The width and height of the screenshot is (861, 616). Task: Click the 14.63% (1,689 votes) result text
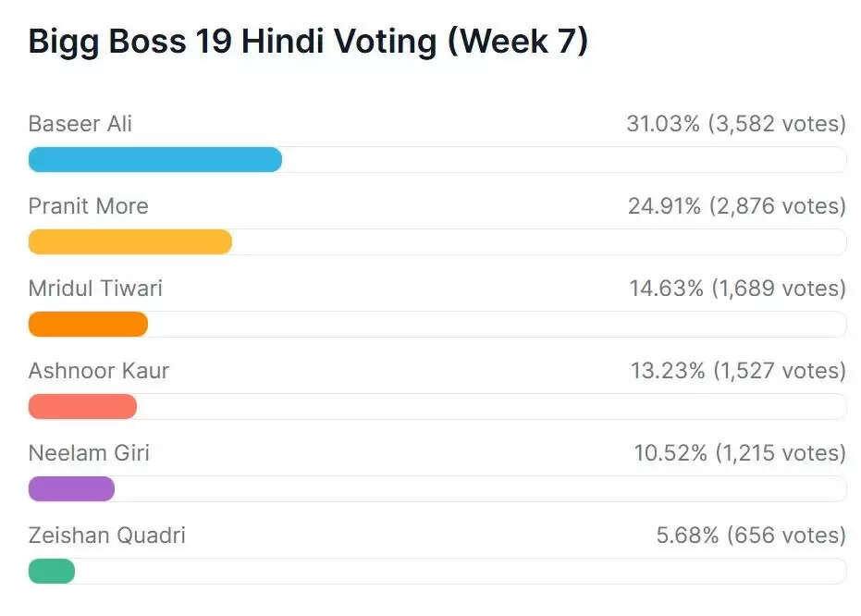tap(738, 289)
